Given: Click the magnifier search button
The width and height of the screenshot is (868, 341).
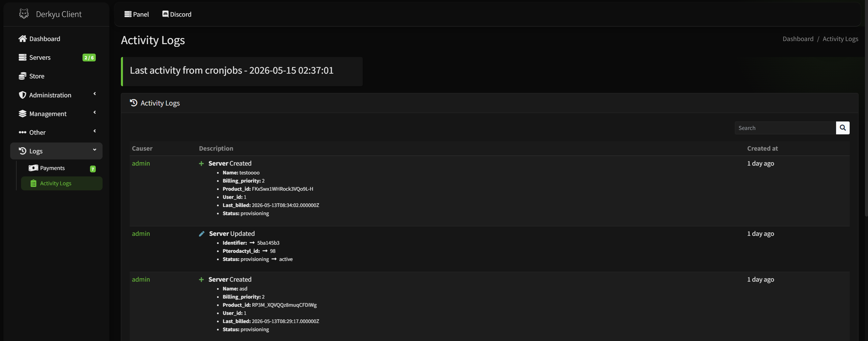Looking at the screenshot, I should [843, 128].
